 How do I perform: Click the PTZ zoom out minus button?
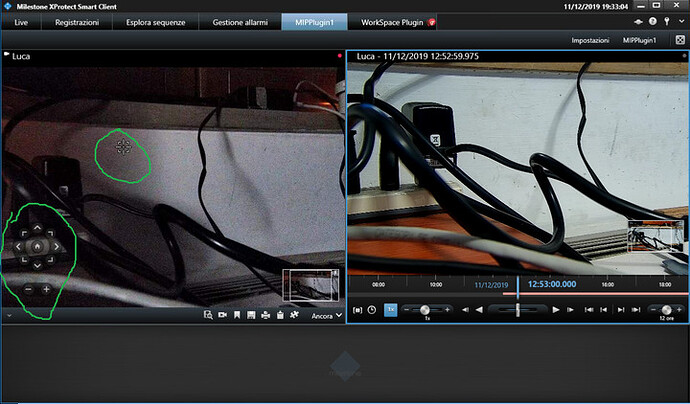(x=27, y=288)
